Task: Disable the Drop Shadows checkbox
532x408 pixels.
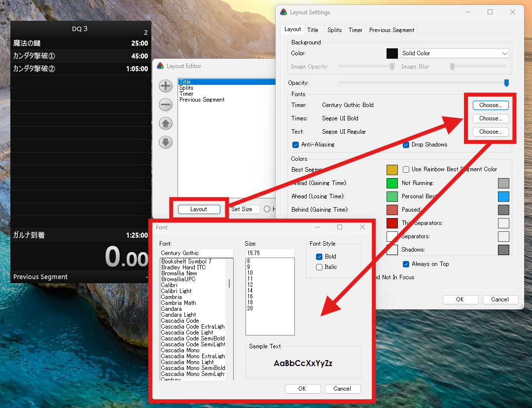Action: click(406, 145)
